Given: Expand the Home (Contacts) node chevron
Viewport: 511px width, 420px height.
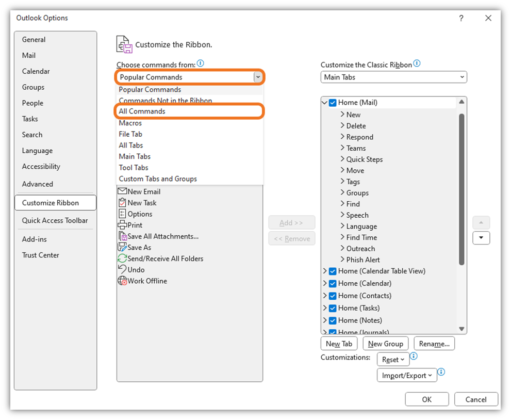Looking at the screenshot, I should point(324,296).
